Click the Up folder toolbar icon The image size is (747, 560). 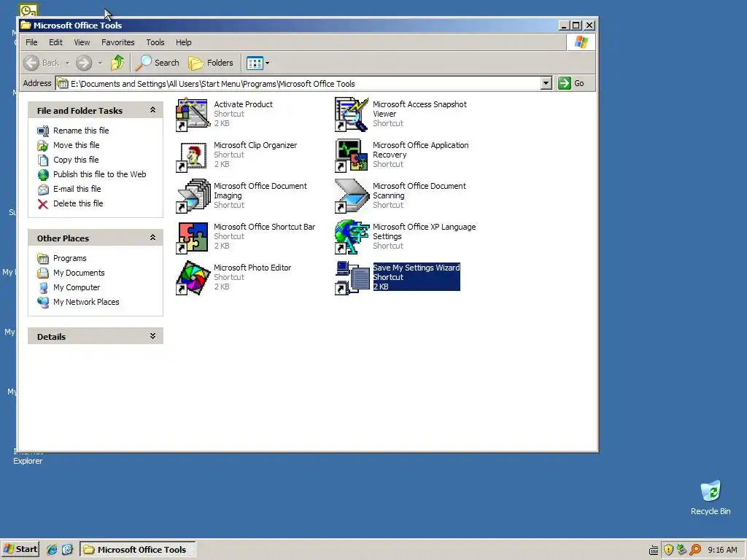117,63
